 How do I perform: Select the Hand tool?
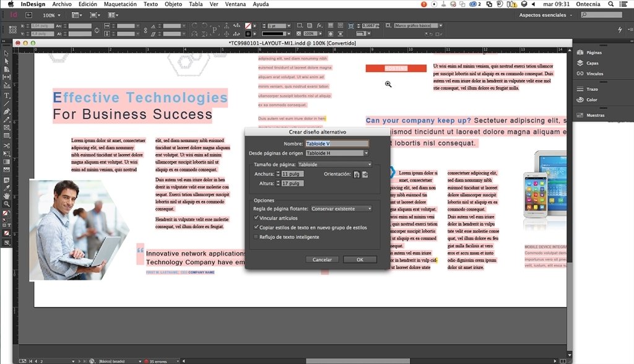pos(6,196)
